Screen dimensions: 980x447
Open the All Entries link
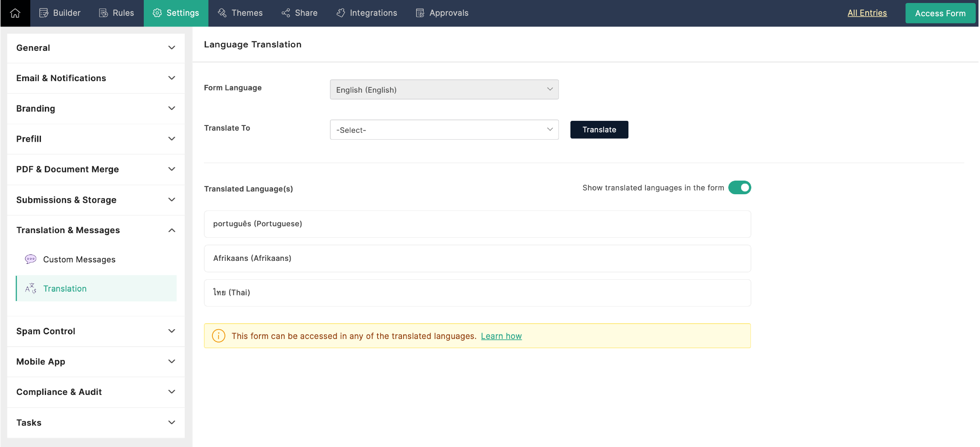pos(867,13)
